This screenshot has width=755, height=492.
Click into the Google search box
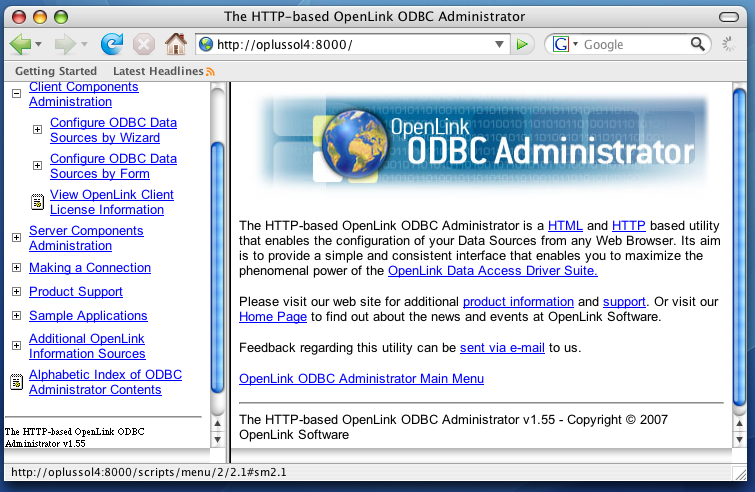[x=635, y=45]
